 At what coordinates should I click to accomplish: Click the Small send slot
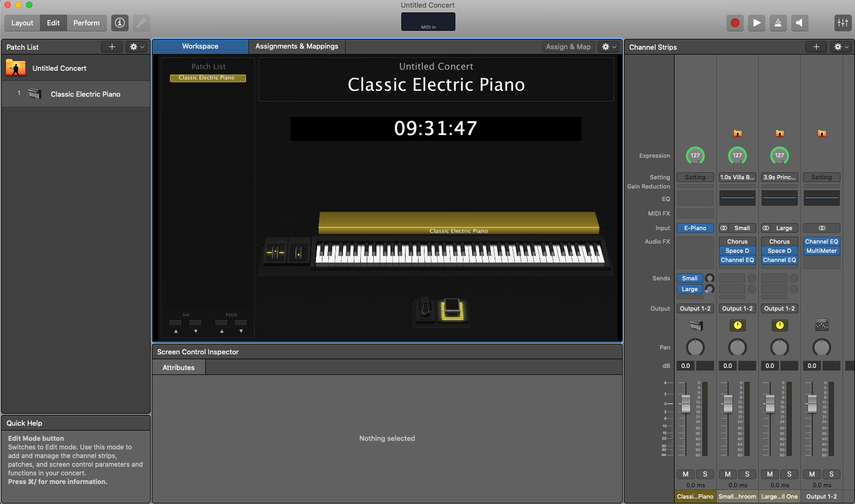point(690,278)
